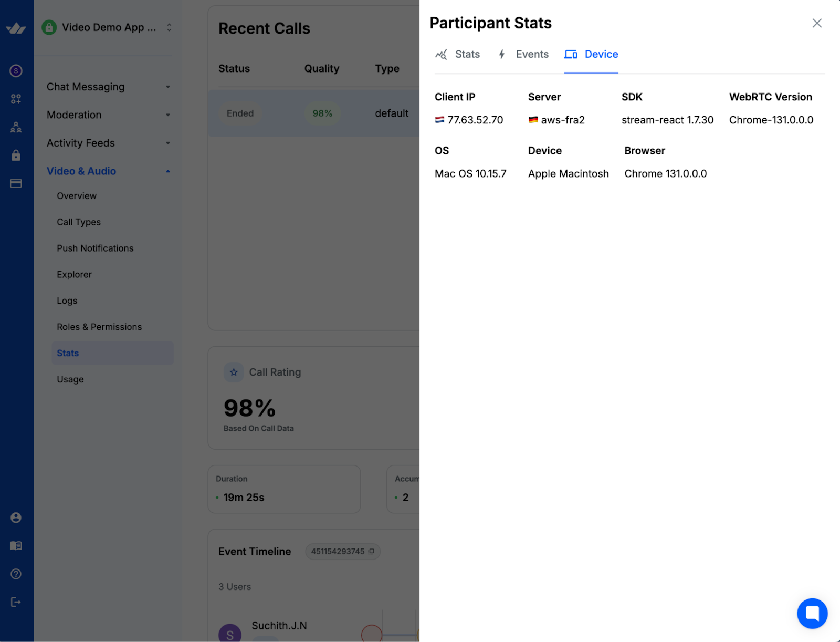840x642 pixels.
Task: Switch to the Events tab
Action: point(532,54)
